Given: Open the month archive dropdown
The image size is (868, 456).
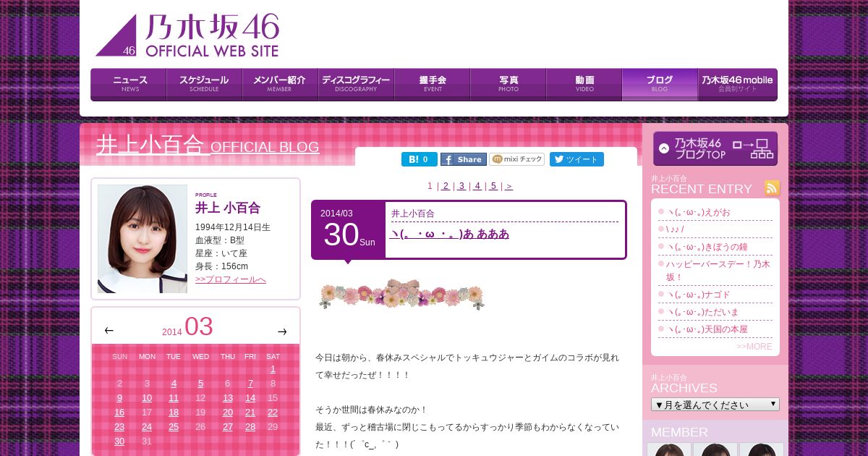Looking at the screenshot, I should pyautogui.click(x=715, y=404).
